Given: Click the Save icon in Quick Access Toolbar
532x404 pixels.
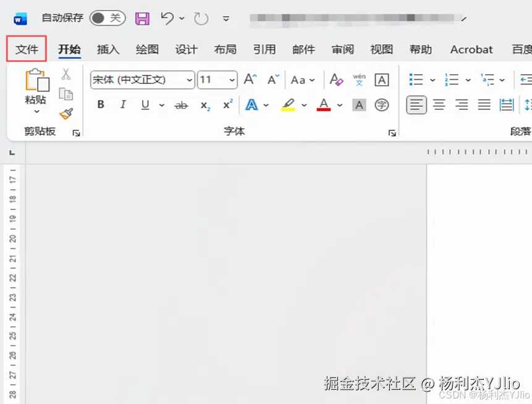Looking at the screenshot, I should pyautogui.click(x=141, y=18).
